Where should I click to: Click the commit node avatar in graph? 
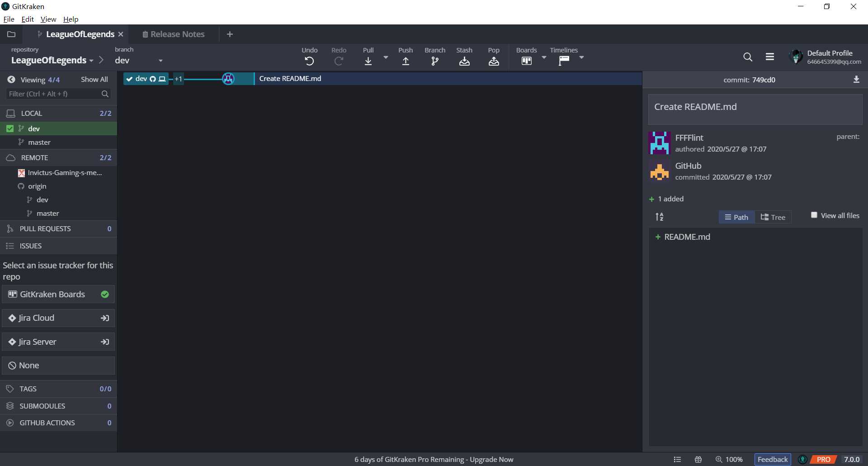click(228, 79)
